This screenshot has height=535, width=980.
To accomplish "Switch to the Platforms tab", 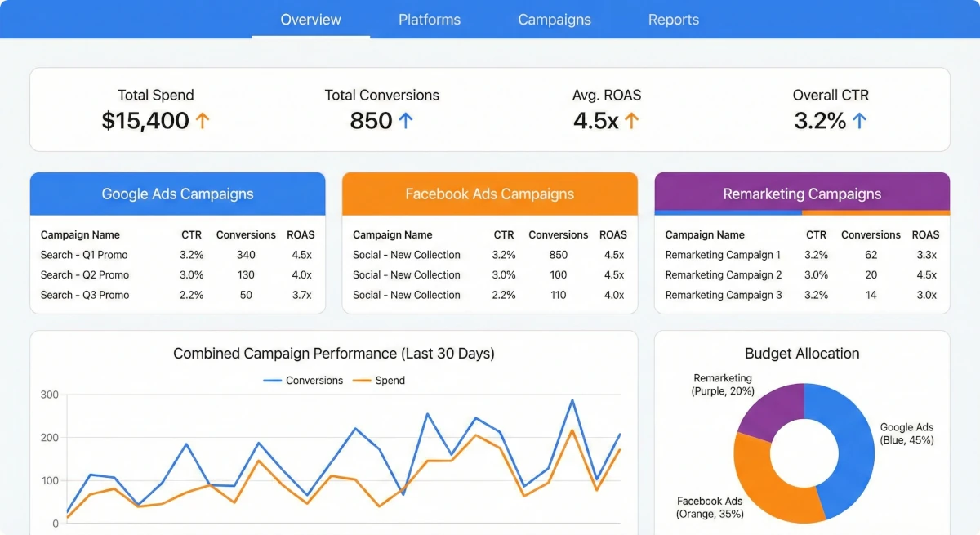I will 429,20.
